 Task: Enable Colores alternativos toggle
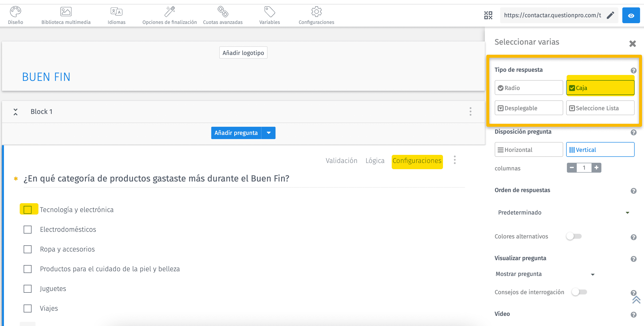click(x=574, y=236)
